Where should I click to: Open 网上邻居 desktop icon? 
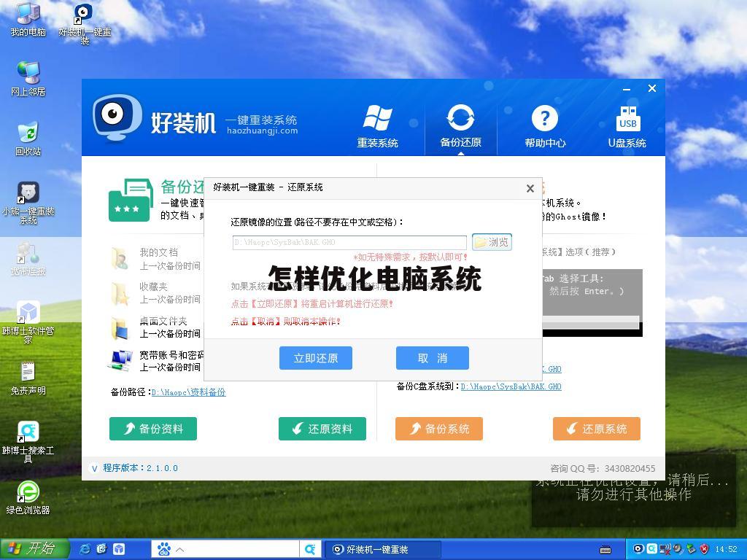tap(28, 79)
